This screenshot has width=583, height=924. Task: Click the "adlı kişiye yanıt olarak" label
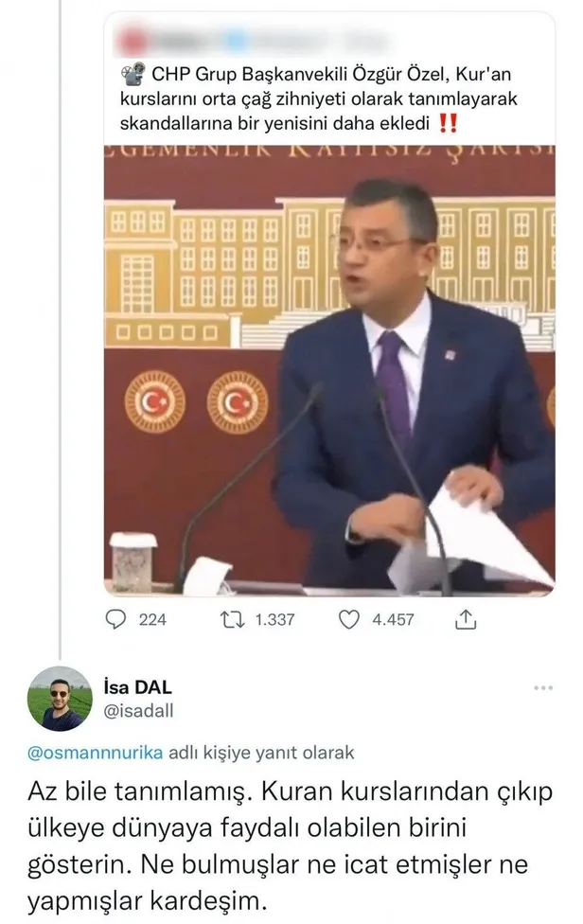pos(260,754)
